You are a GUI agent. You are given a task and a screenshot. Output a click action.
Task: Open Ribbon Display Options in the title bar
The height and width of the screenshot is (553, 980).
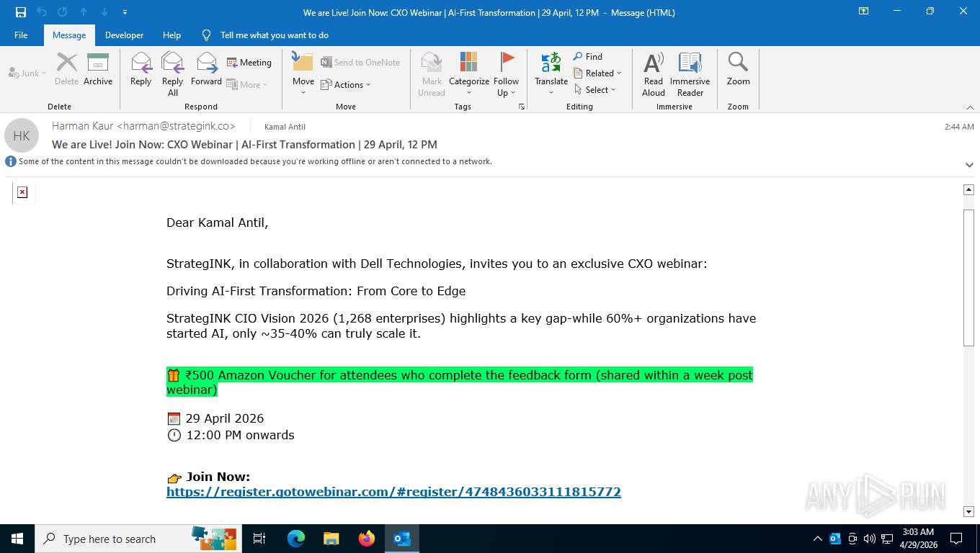(x=863, y=12)
